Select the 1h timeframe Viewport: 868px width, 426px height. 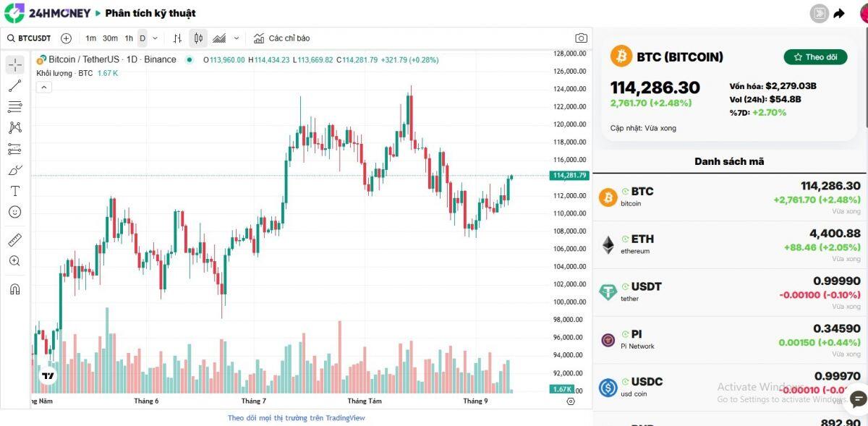point(127,38)
